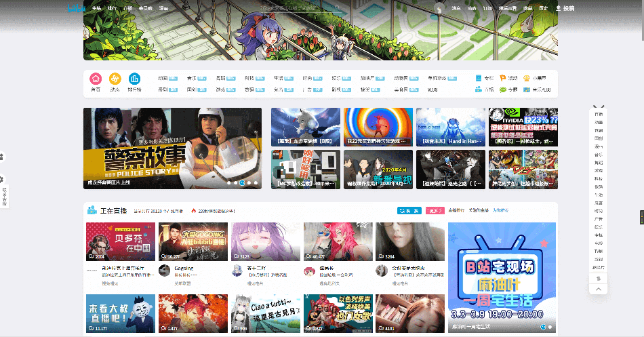Open the Gogoing streamer name link
The height and width of the screenshot is (337, 644).
[x=184, y=268]
